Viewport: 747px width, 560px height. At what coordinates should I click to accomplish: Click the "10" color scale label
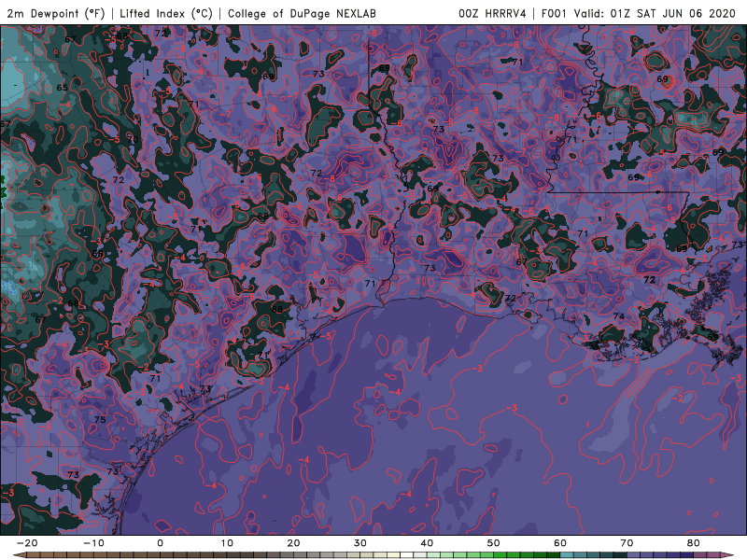pos(227,543)
